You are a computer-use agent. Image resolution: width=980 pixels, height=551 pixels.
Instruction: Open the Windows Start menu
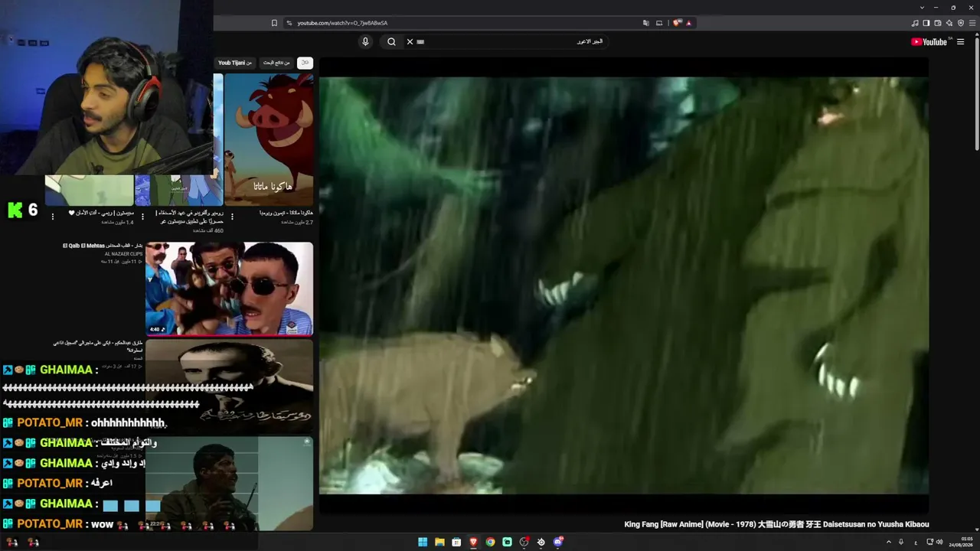point(423,542)
